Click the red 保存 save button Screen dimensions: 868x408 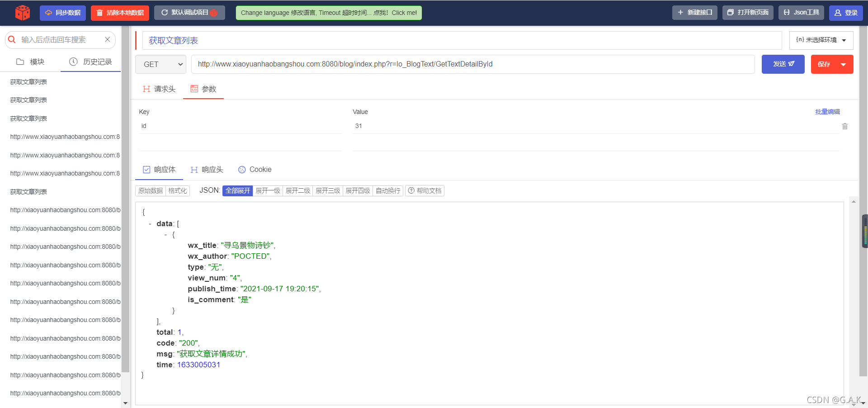point(823,64)
